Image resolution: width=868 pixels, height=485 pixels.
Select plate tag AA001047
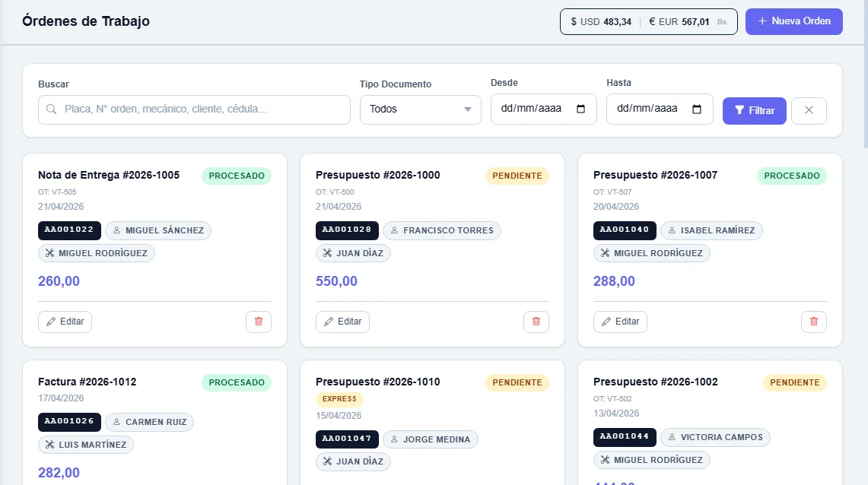pyautogui.click(x=347, y=439)
